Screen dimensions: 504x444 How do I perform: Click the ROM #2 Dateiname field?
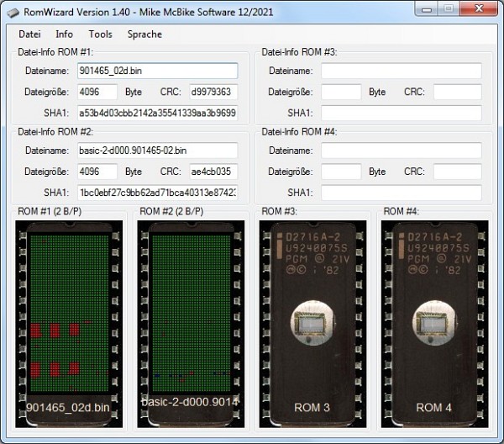[156, 151]
